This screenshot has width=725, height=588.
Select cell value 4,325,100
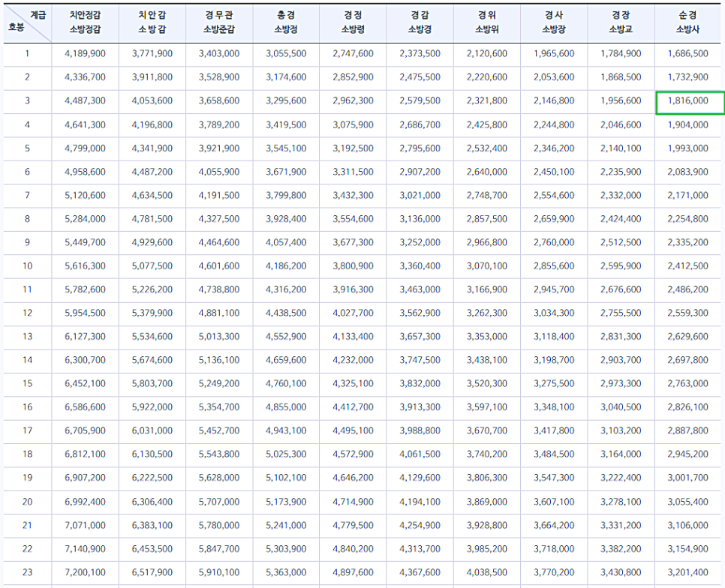353,384
